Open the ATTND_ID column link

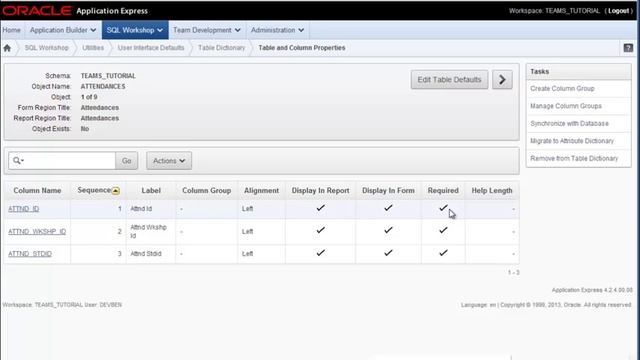pyautogui.click(x=24, y=209)
